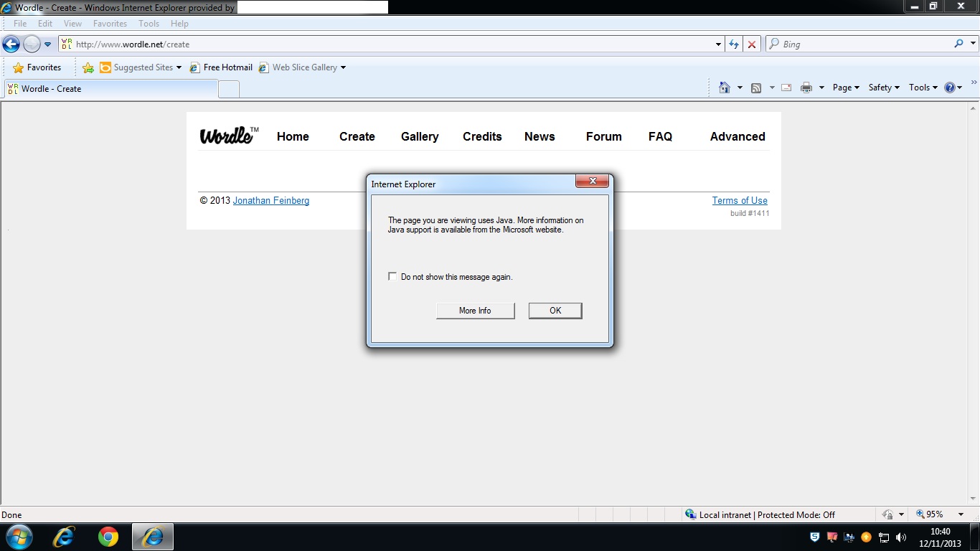Click the RSS feeds toolbar icon
The width and height of the screenshot is (980, 551).
pos(756,88)
